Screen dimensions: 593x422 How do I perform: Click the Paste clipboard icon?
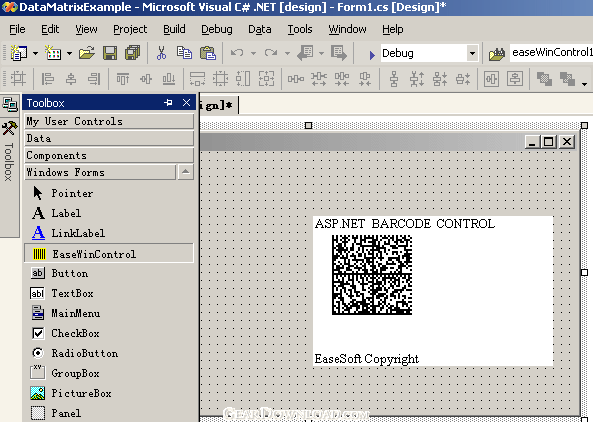[x=208, y=53]
